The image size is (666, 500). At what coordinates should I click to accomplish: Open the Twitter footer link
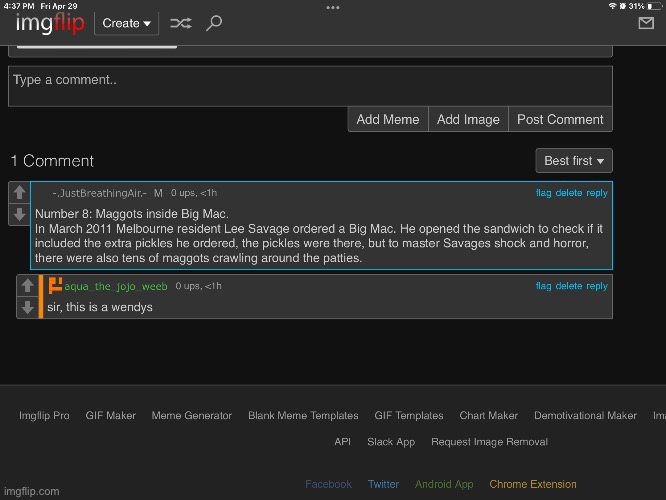(383, 484)
